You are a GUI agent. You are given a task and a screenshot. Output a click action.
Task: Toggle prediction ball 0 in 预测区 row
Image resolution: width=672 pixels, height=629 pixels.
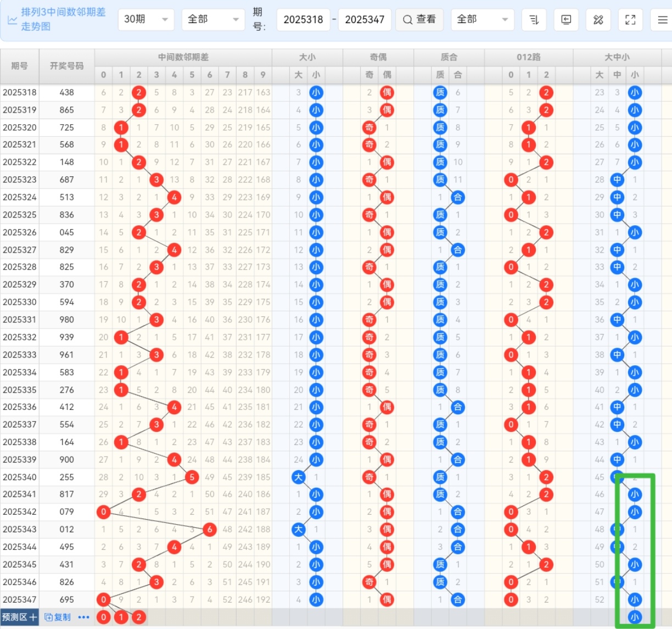103,617
